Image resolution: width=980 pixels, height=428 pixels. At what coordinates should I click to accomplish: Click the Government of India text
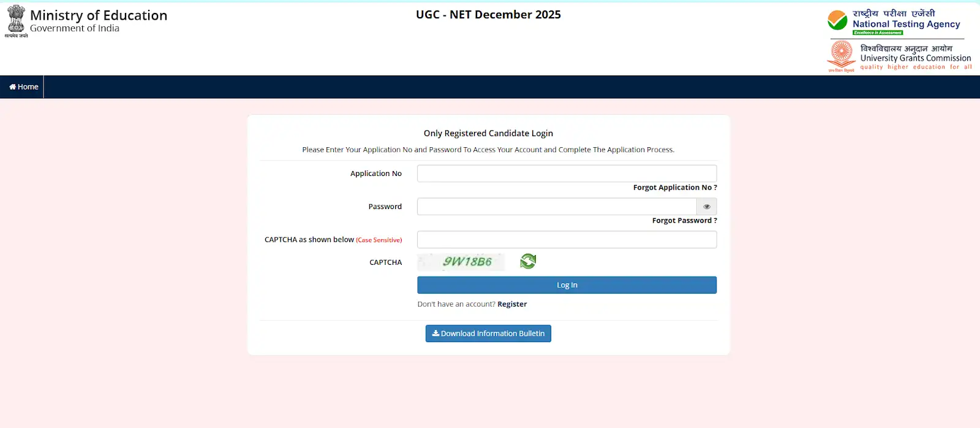(x=75, y=28)
